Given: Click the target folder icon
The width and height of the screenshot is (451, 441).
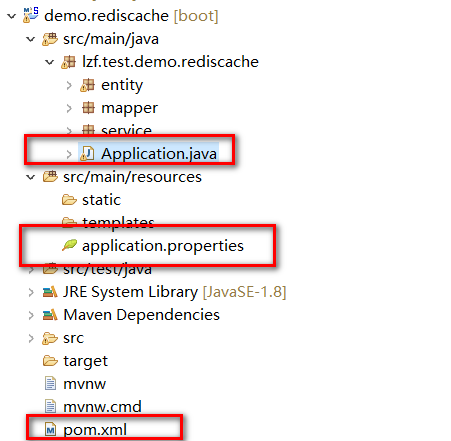Looking at the screenshot, I should tap(50, 361).
